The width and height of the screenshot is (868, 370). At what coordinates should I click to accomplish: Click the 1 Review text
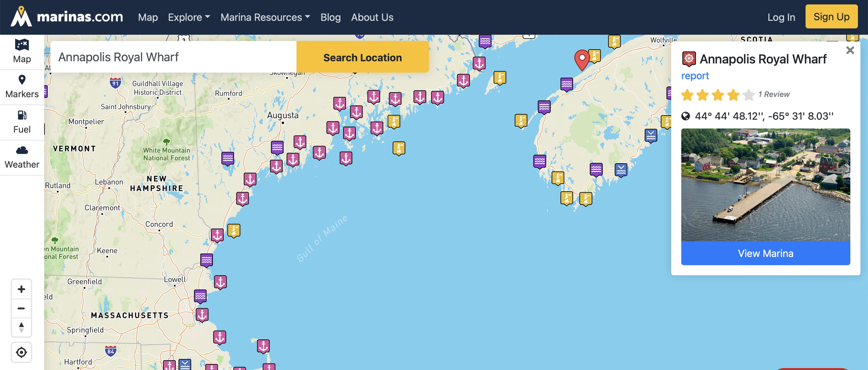click(774, 94)
